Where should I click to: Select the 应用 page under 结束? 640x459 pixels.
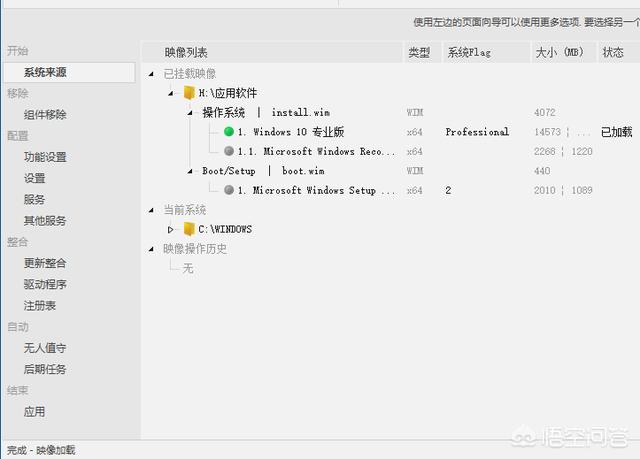click(35, 411)
